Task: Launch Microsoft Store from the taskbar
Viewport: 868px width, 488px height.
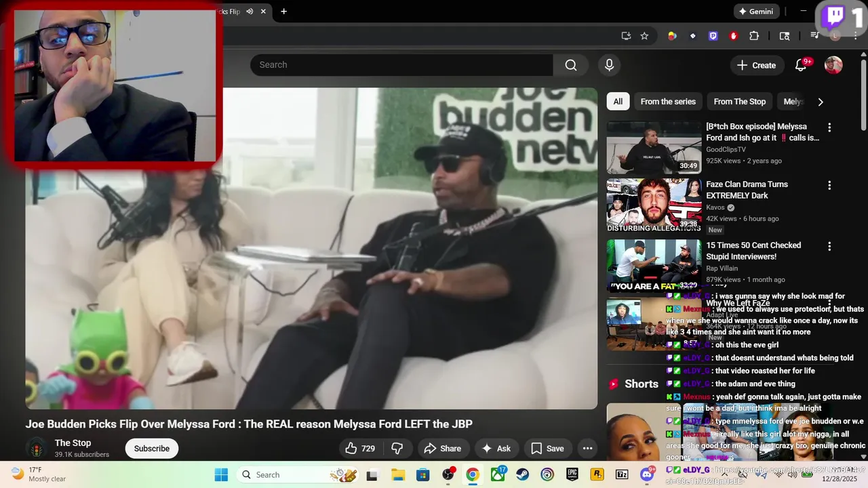Action: click(x=422, y=474)
